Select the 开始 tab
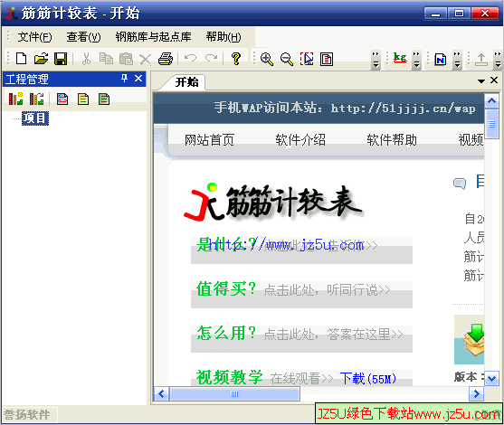 [x=186, y=82]
